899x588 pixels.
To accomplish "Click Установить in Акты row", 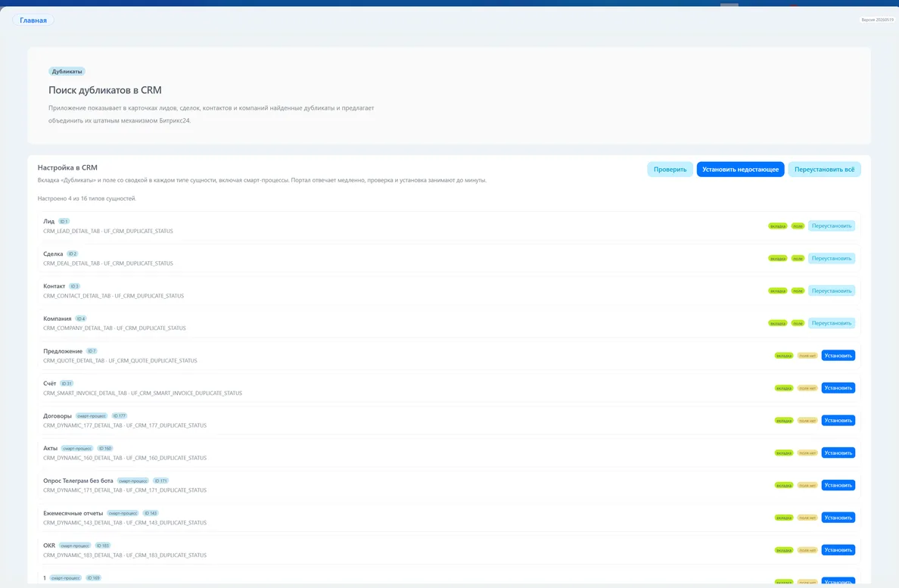I will point(838,453).
